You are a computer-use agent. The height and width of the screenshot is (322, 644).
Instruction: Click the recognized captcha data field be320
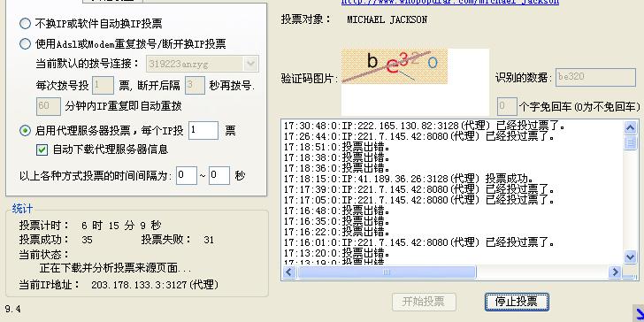tap(595, 77)
